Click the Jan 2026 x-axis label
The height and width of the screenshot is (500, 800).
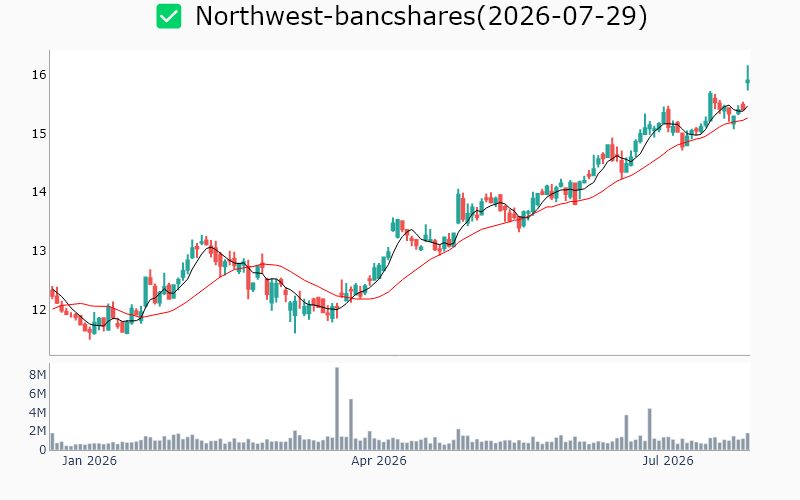pos(89,461)
